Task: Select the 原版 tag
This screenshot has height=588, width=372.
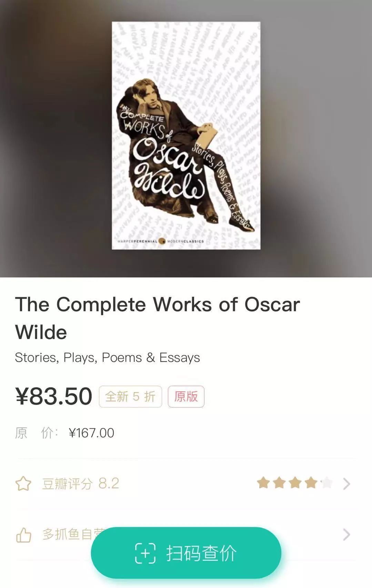Action: point(186,396)
